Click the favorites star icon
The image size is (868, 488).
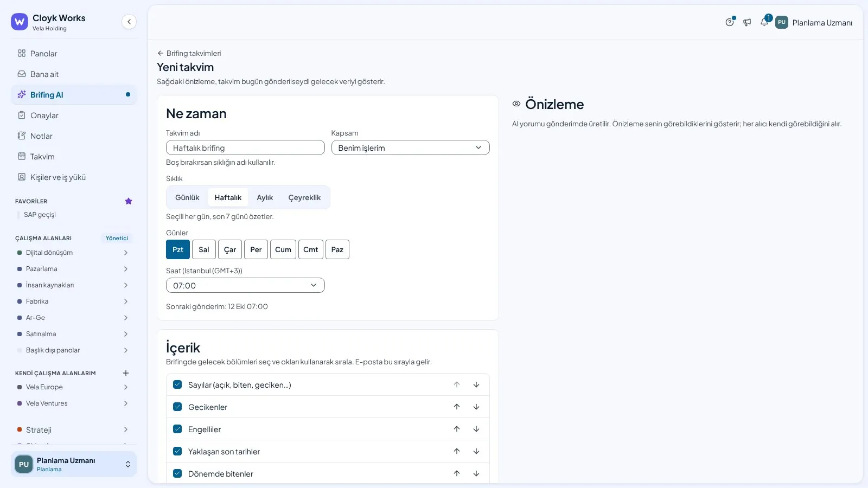(129, 201)
